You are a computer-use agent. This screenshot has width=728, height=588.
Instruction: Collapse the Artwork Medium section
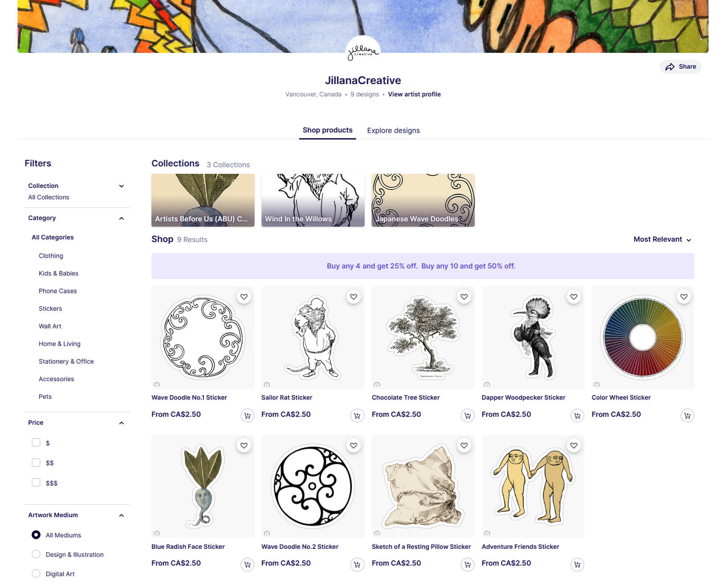[121, 515]
